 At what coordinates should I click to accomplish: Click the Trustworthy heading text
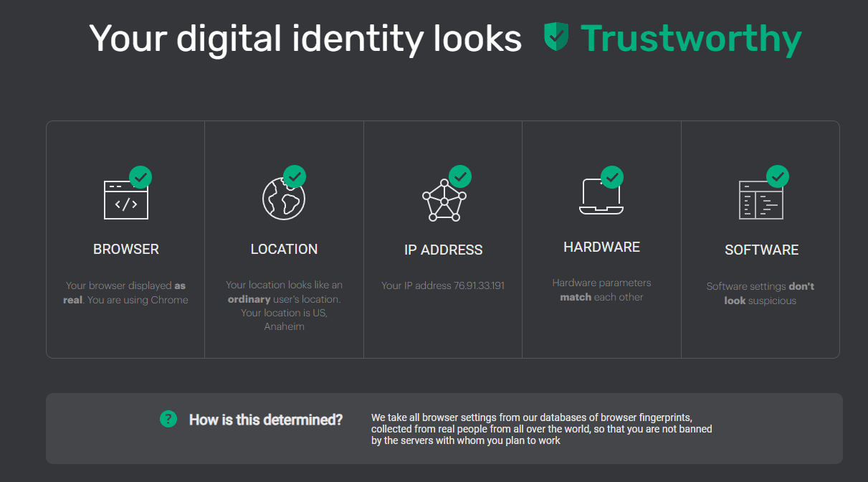pos(690,38)
